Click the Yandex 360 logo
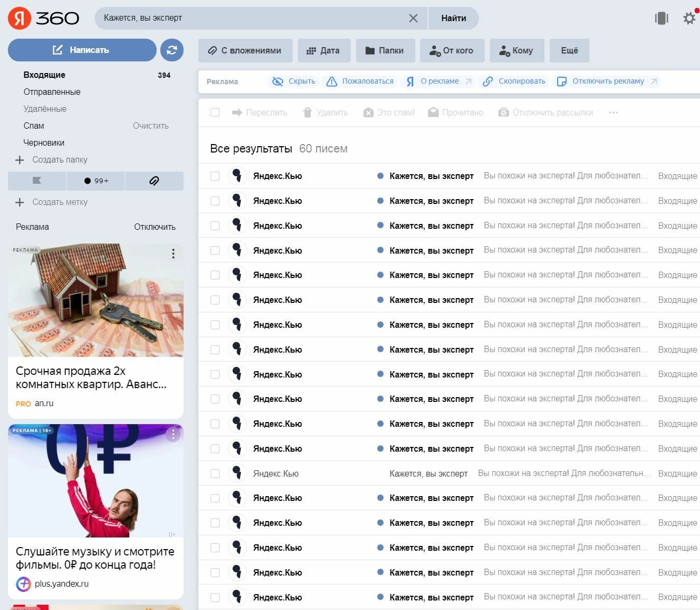The height and width of the screenshot is (610, 700). tap(43, 18)
